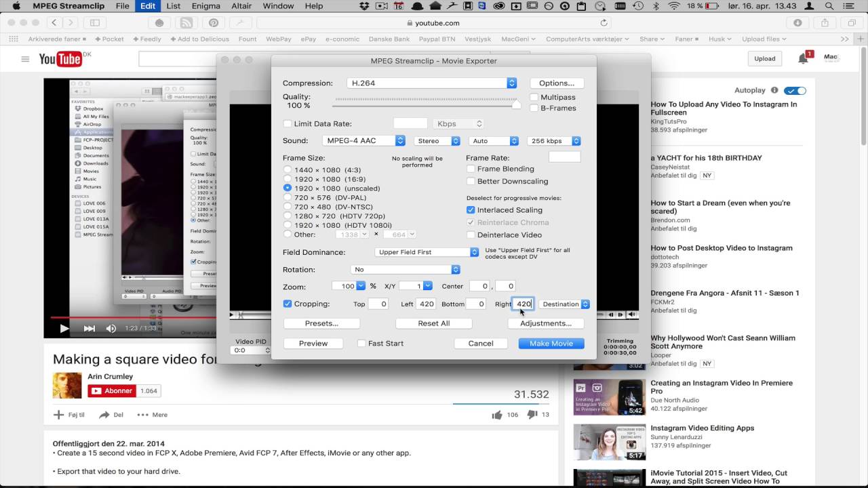Screen dimensions: 868x488
Task: Select 1440 × 1080 (4:3) frame size
Action: (x=288, y=169)
